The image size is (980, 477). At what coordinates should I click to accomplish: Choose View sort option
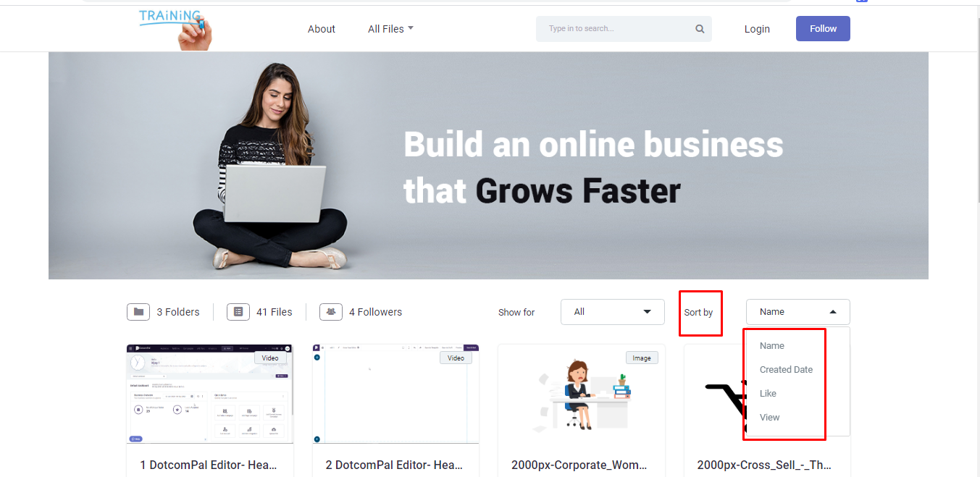769,418
